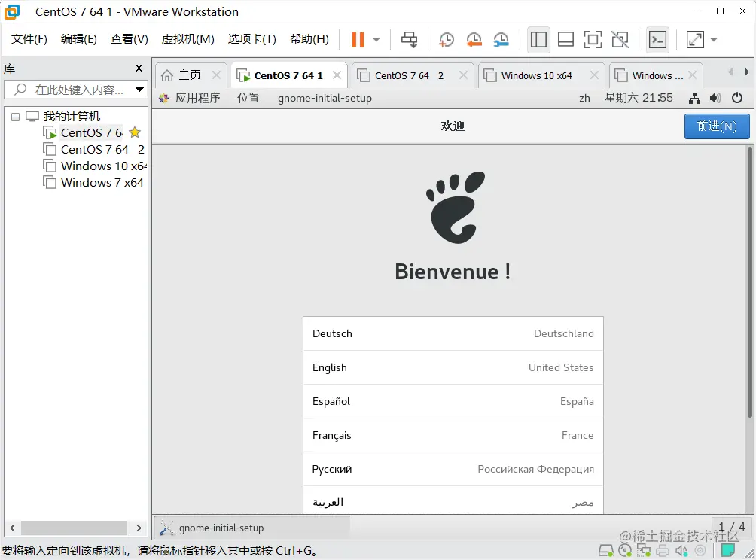This screenshot has height=560, width=756.
Task: Click the 前进(N) button
Action: point(717,126)
